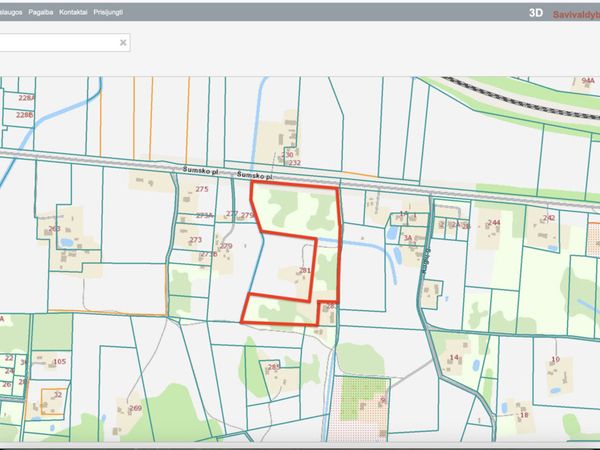Switch to the 3D map view
Image resolution: width=600 pixels, height=450 pixels.
tap(535, 14)
